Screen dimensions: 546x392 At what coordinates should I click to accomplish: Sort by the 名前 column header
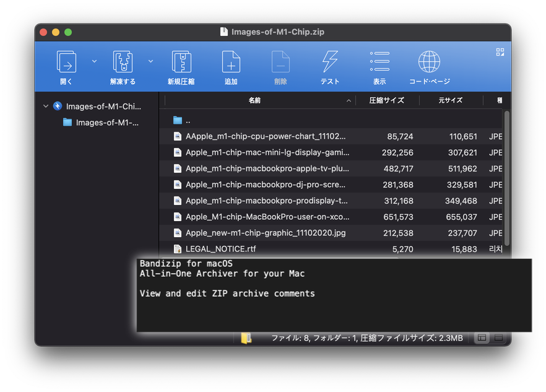pyautogui.click(x=254, y=100)
